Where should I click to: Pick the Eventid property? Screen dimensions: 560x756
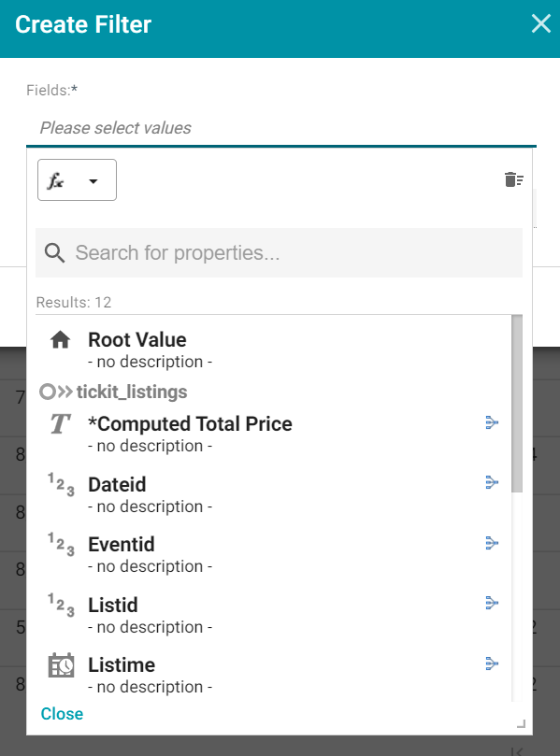(x=122, y=545)
